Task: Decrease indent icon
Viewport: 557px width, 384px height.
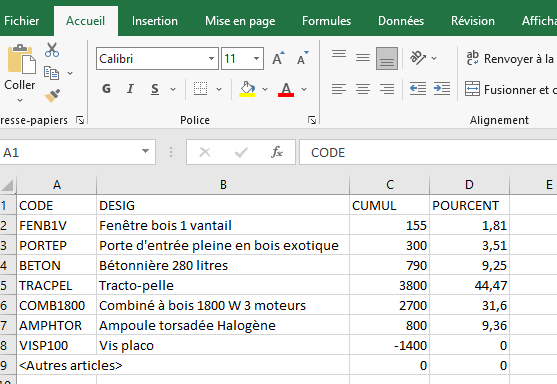Action: 418,89
